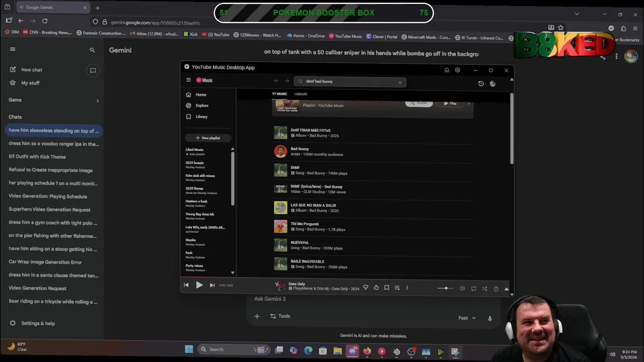The width and height of the screenshot is (644, 362).
Task: Go back in YouTube Music history arrow
Action: 276,81
